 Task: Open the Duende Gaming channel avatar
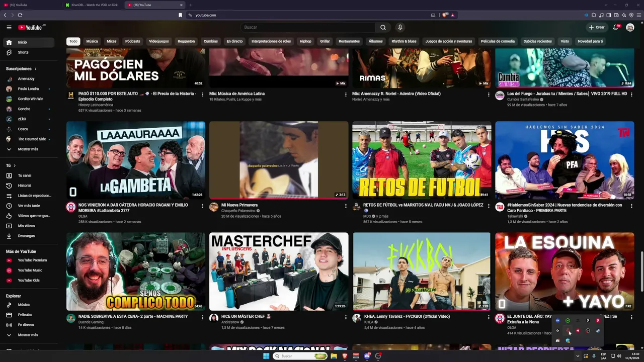71,318
